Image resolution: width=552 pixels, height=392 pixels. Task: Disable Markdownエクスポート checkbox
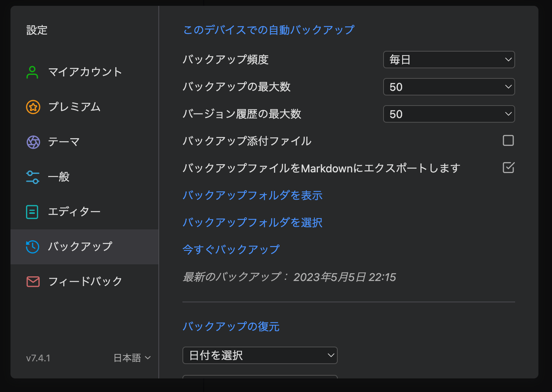point(508,168)
